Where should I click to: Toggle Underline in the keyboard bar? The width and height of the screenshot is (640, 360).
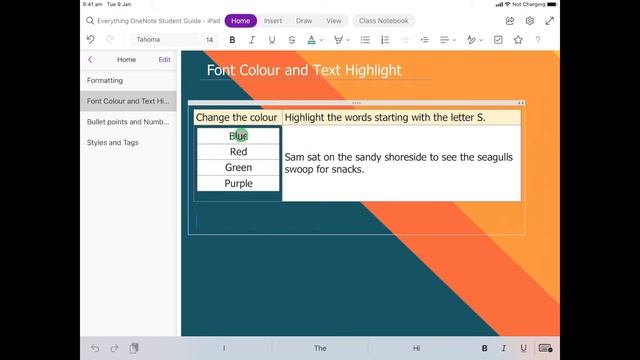523,348
